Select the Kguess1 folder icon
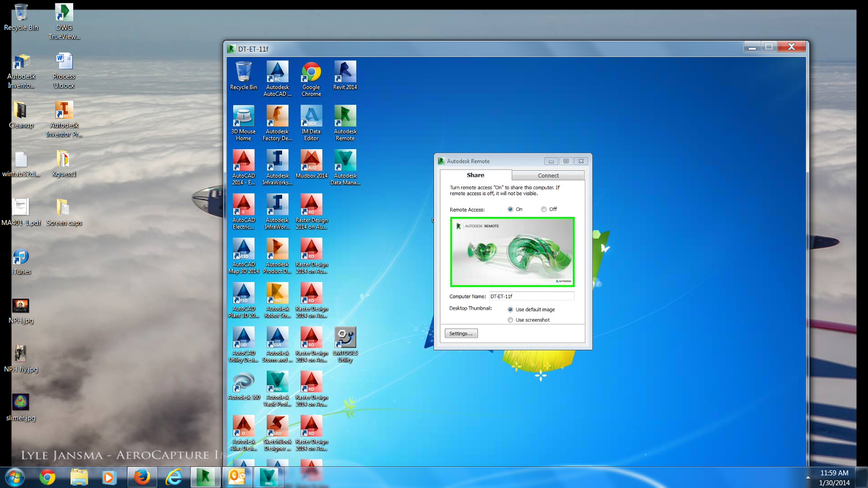The width and height of the screenshot is (868, 488). 64,164
